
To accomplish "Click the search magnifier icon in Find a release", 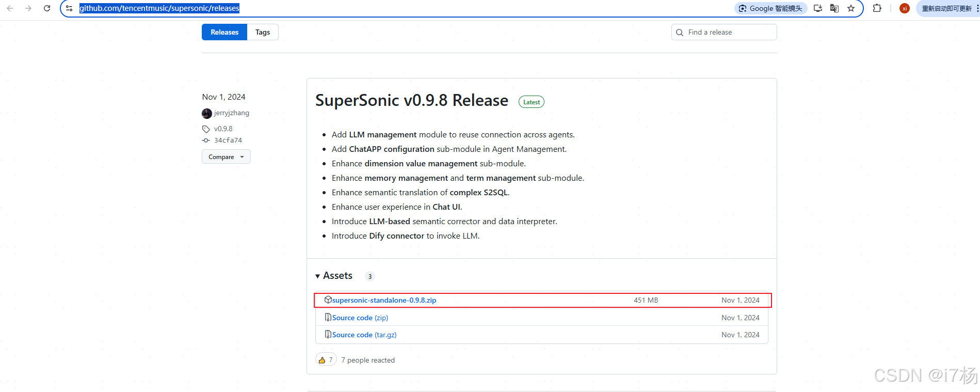I will (680, 33).
